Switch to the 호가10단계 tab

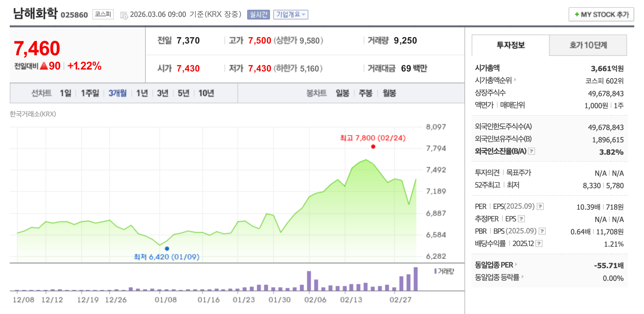pos(588,45)
